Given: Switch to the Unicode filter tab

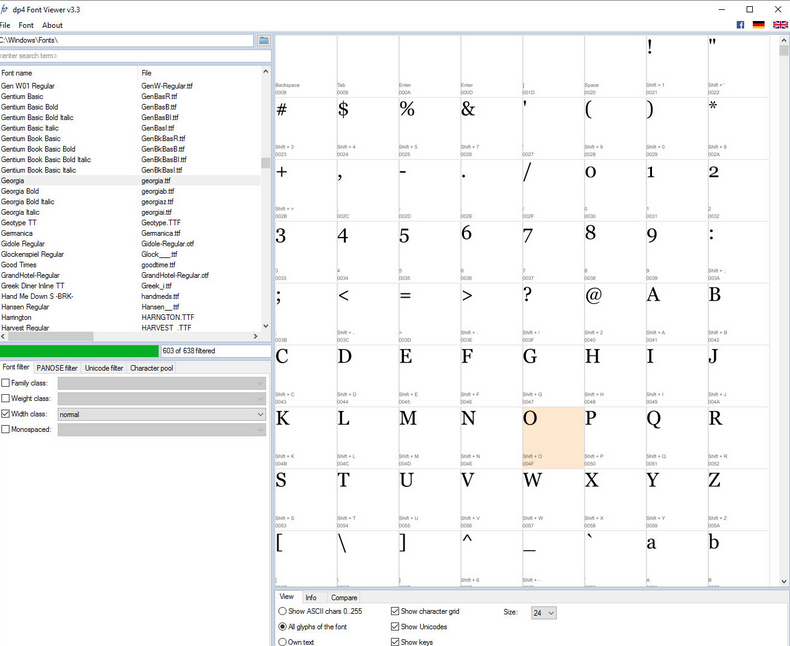Looking at the screenshot, I should pyautogui.click(x=104, y=368).
